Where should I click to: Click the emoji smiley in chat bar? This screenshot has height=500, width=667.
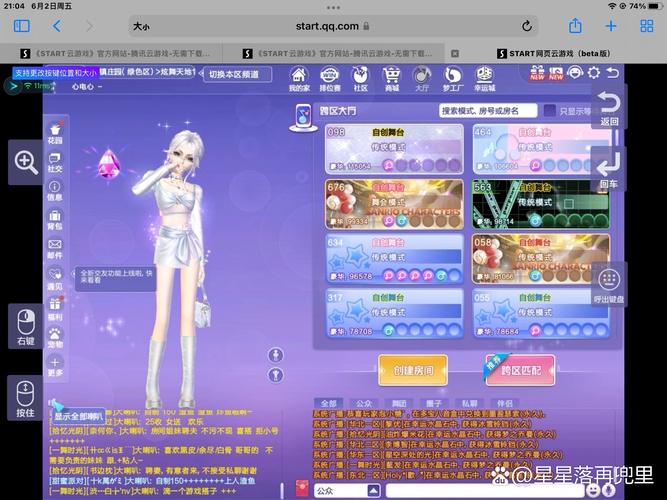pyautogui.click(x=593, y=490)
